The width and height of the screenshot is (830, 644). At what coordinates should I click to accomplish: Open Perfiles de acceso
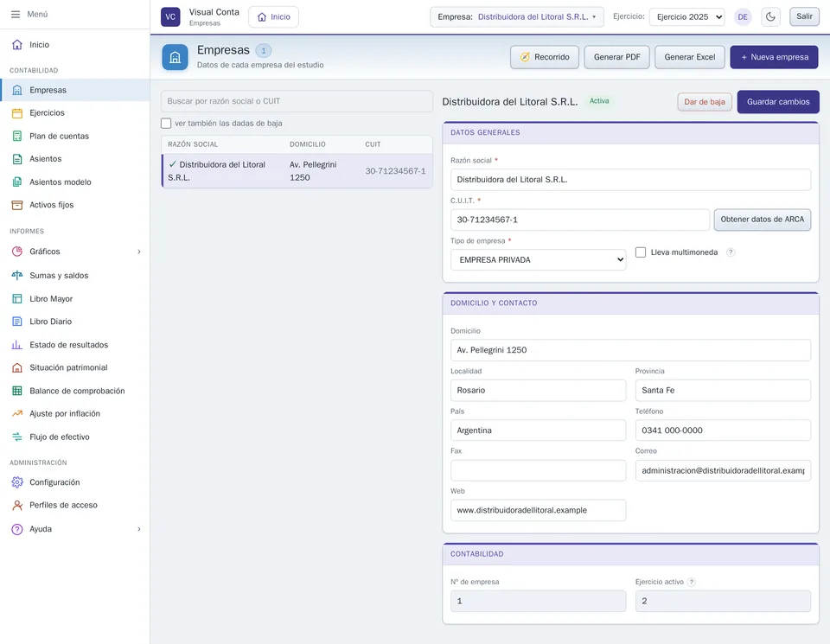coord(74,505)
